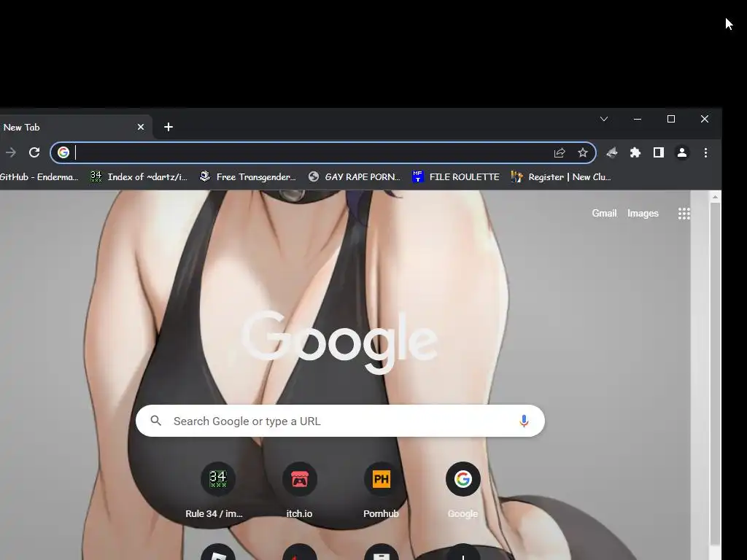747x560 pixels.
Task: Expand the tab search chevron
Action: 604,119
